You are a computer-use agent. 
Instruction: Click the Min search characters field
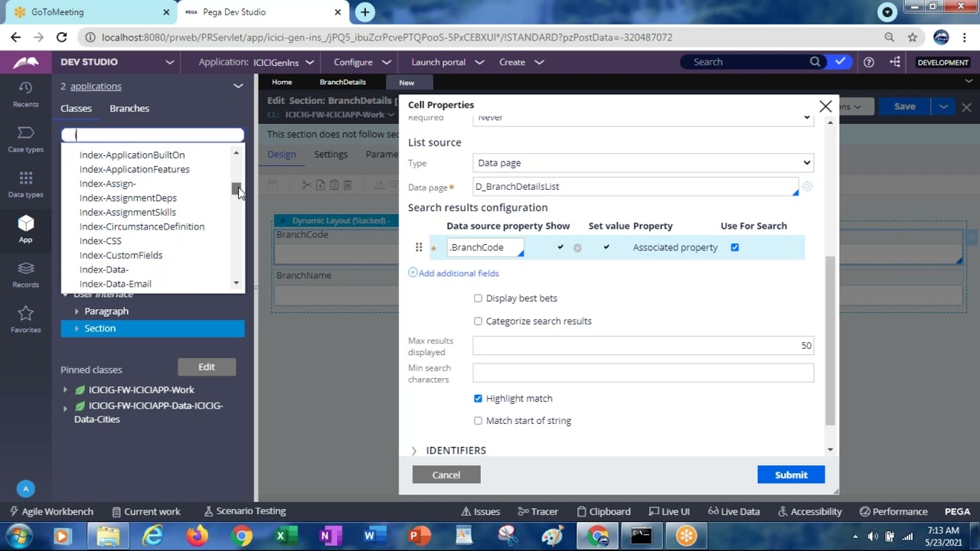643,373
